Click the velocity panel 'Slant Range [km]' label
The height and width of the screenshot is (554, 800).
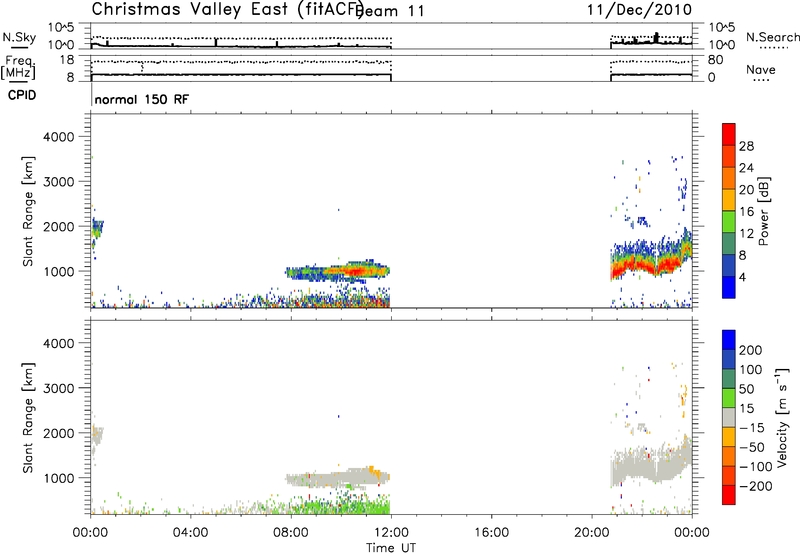point(28,418)
